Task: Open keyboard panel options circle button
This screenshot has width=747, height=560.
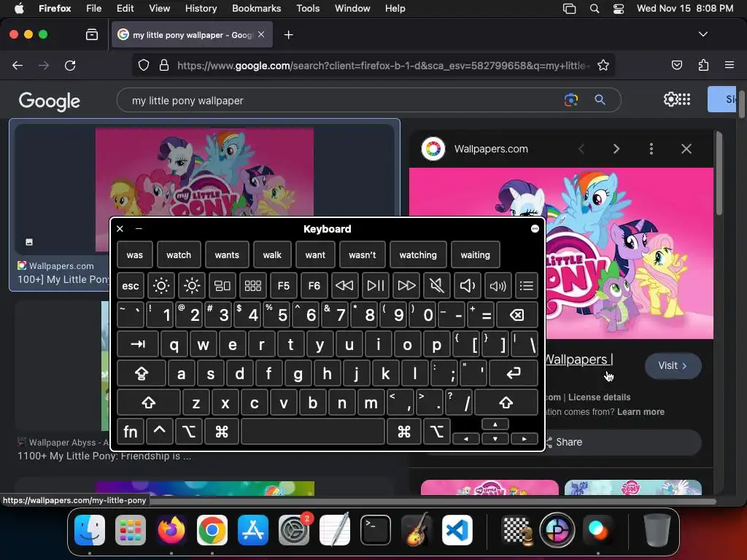Action: [535, 228]
